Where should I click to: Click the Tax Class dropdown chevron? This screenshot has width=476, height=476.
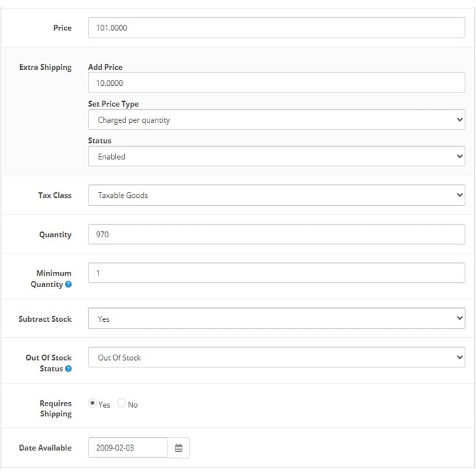point(460,195)
